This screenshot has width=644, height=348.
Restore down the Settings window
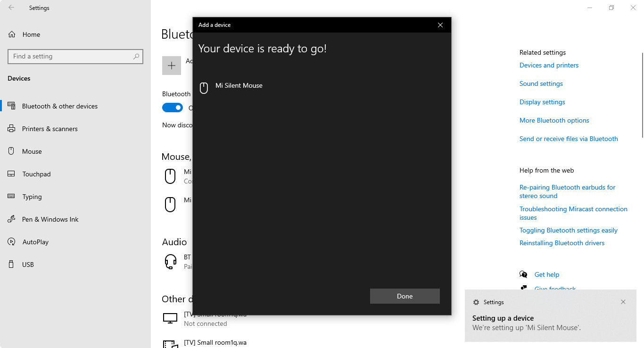(x=611, y=8)
